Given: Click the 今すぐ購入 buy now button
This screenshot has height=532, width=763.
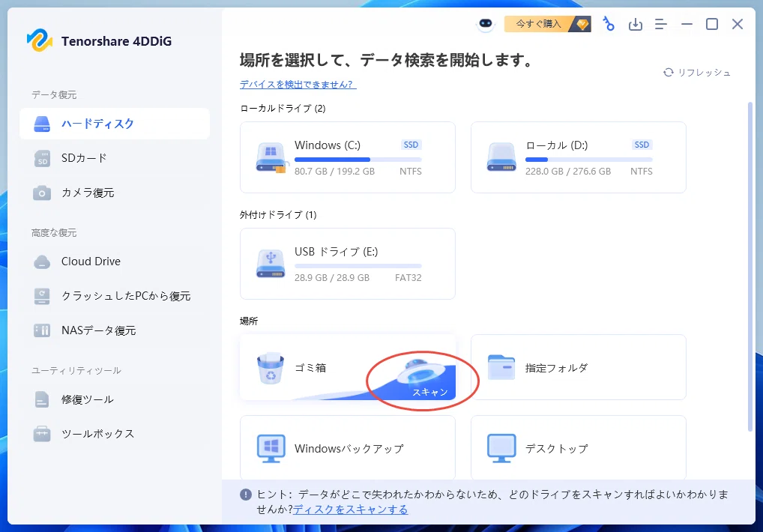Looking at the screenshot, I should (547, 24).
